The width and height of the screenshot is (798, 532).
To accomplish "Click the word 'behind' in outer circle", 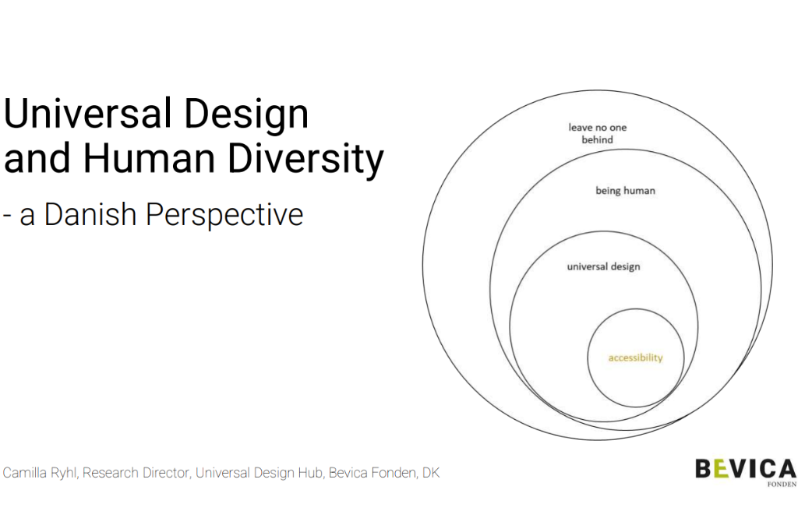I will click(597, 140).
